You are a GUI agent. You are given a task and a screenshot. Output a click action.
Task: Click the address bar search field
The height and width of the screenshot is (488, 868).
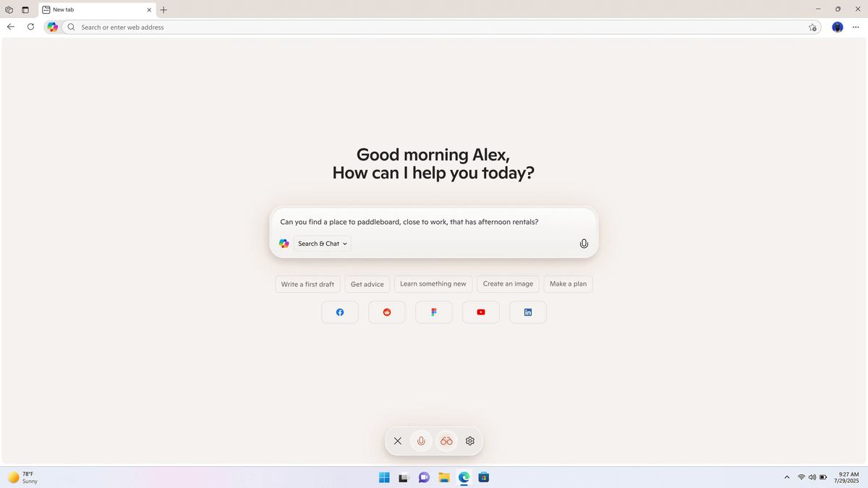click(x=441, y=27)
